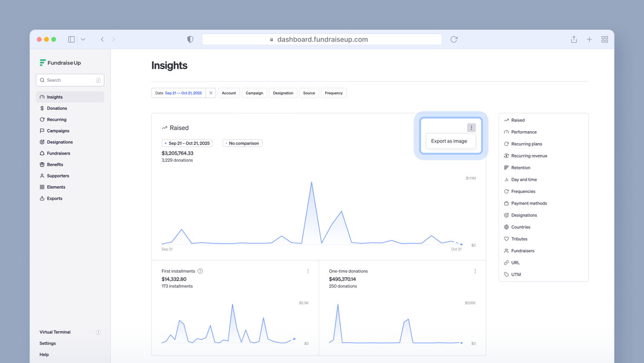The height and width of the screenshot is (363, 644).
Task: Go to Campaigns in the sidebar
Action: pyautogui.click(x=58, y=131)
